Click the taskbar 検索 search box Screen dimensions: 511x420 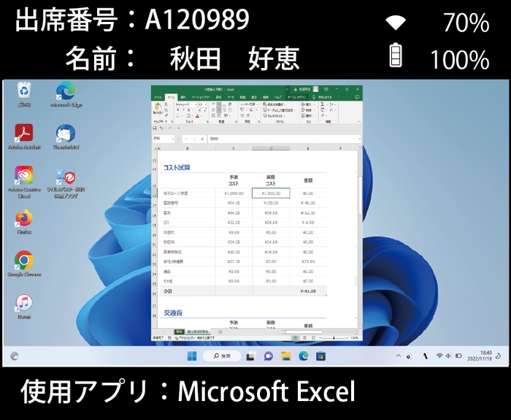point(222,356)
